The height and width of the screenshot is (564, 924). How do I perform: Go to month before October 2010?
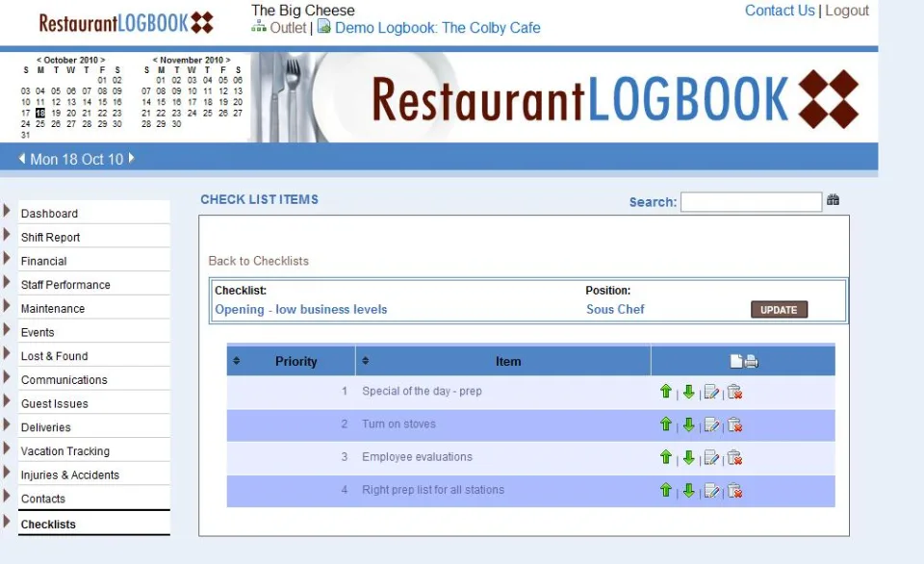coord(38,60)
